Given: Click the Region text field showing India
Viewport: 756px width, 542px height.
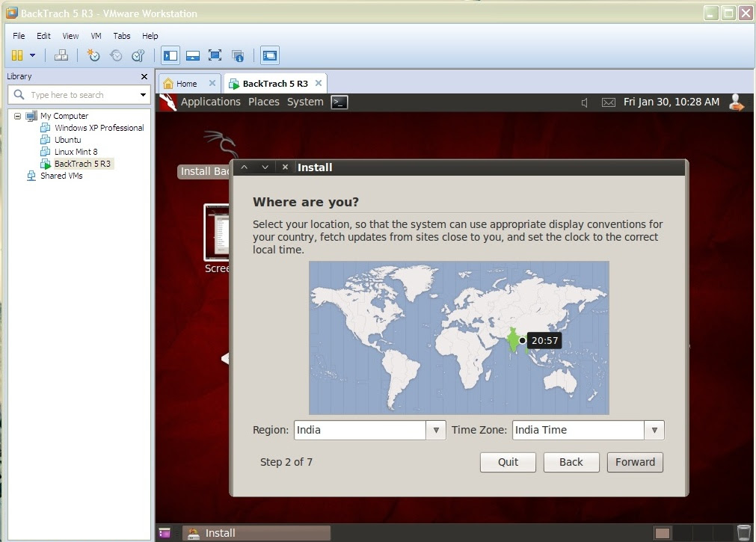Looking at the screenshot, I should point(360,430).
